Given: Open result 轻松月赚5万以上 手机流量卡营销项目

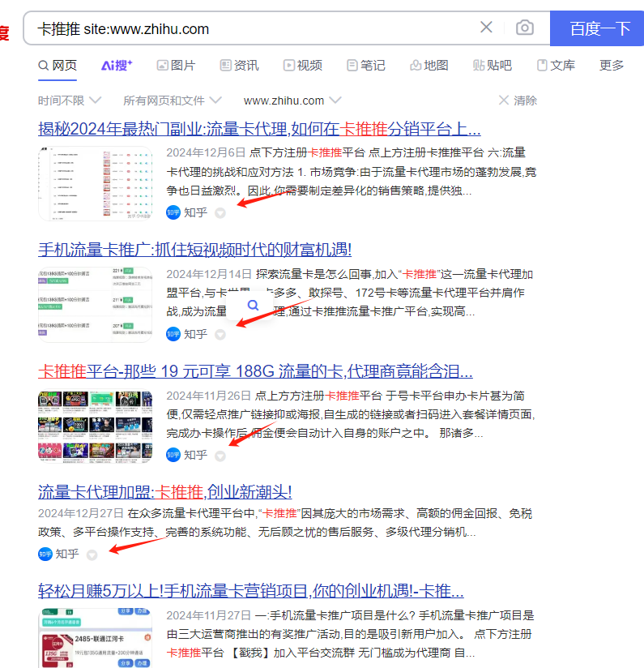Looking at the screenshot, I should pos(250,591).
